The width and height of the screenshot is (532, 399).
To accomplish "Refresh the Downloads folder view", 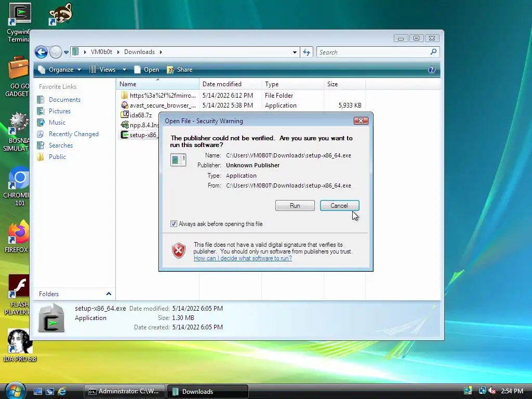I will pyautogui.click(x=307, y=52).
